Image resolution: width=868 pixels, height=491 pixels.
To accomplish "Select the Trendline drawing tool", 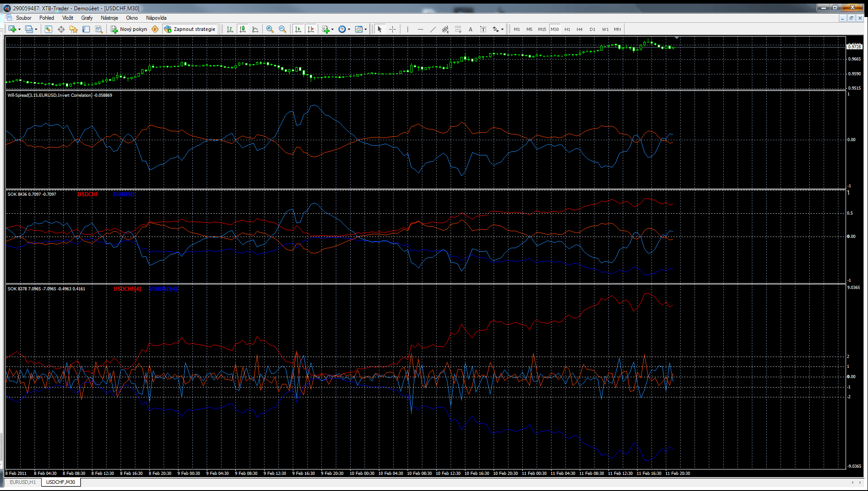I will pos(433,29).
